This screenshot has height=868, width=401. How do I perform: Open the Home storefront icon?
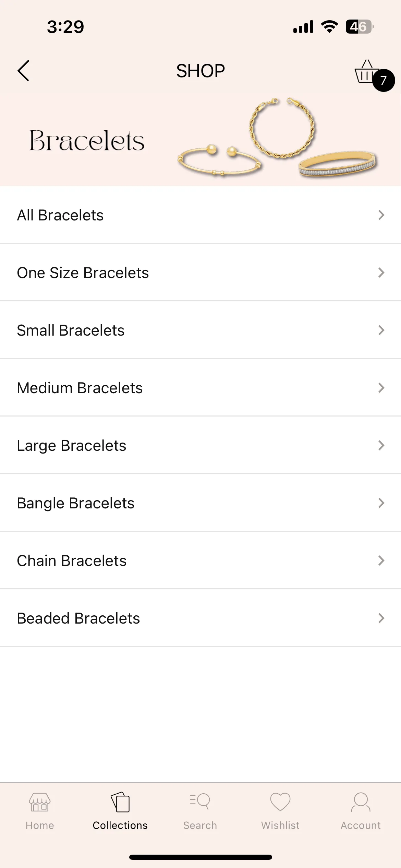(40, 802)
